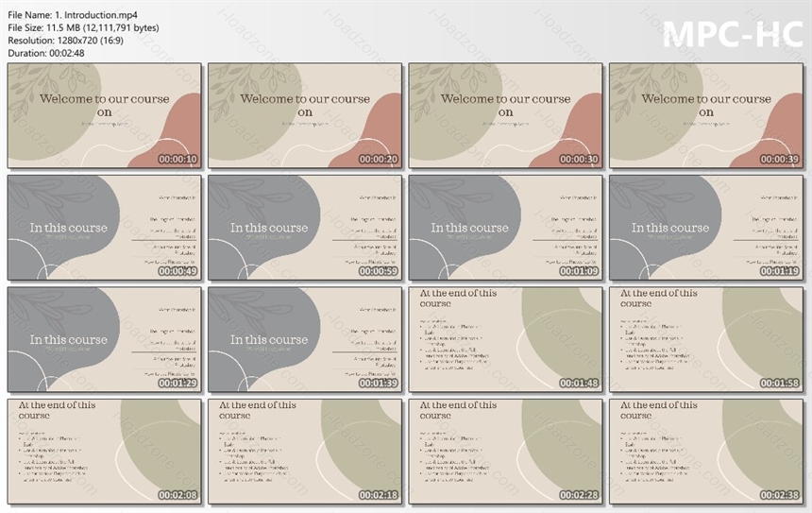Click the thumbnail marked 00:00:59
This screenshot has height=513, width=812.
(x=305, y=228)
